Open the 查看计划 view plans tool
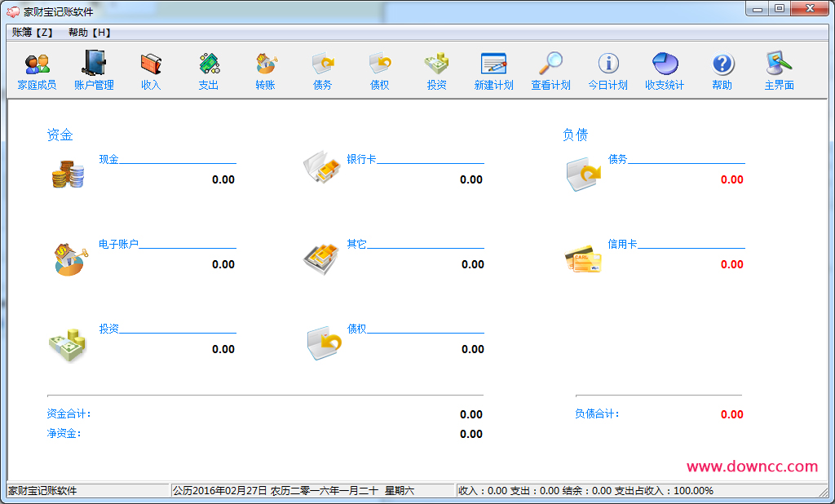Screen dimensions: 835x504 point(550,70)
